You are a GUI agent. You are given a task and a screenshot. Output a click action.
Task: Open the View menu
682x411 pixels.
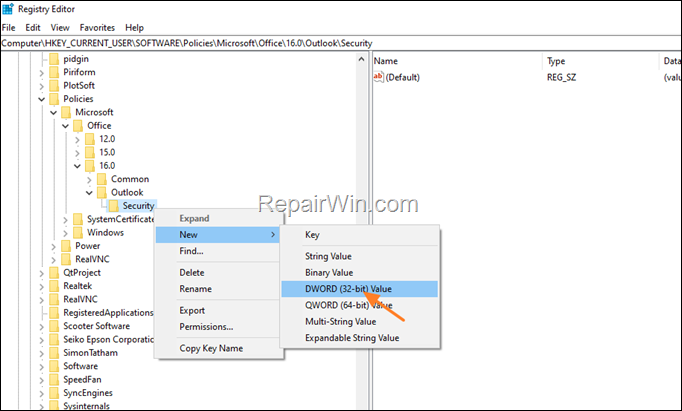(x=60, y=27)
